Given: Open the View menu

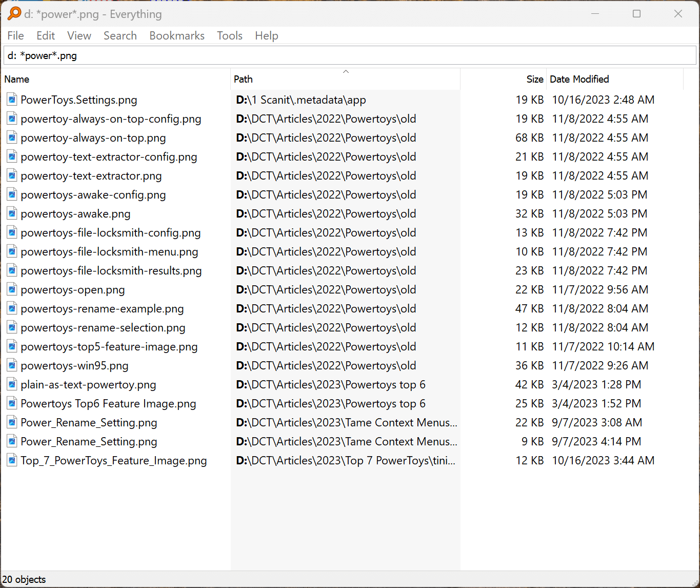Looking at the screenshot, I should coord(79,35).
